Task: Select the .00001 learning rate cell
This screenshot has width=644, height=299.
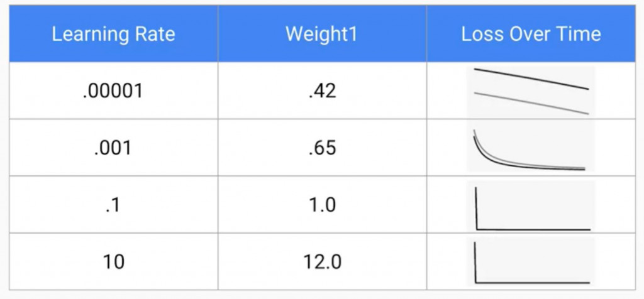Action: coord(113,90)
